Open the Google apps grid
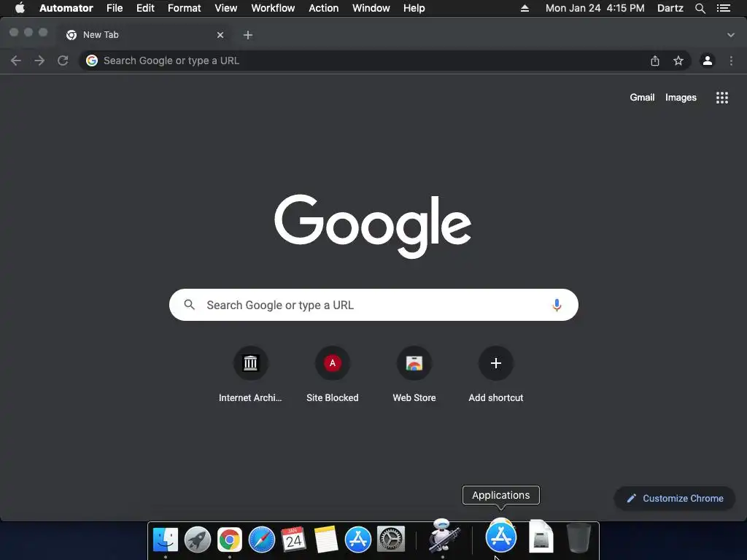The image size is (747, 560). point(722,98)
